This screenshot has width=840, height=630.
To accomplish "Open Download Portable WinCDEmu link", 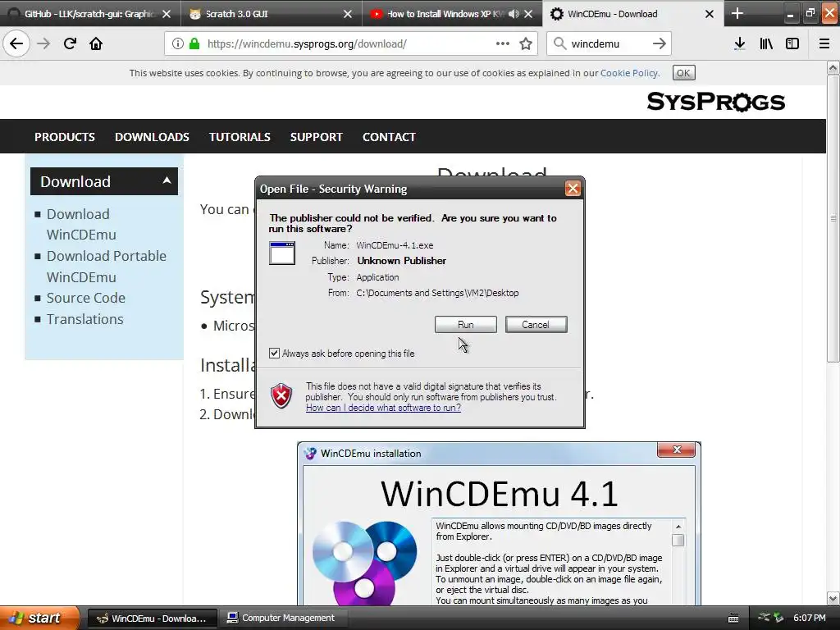I will pyautogui.click(x=106, y=267).
